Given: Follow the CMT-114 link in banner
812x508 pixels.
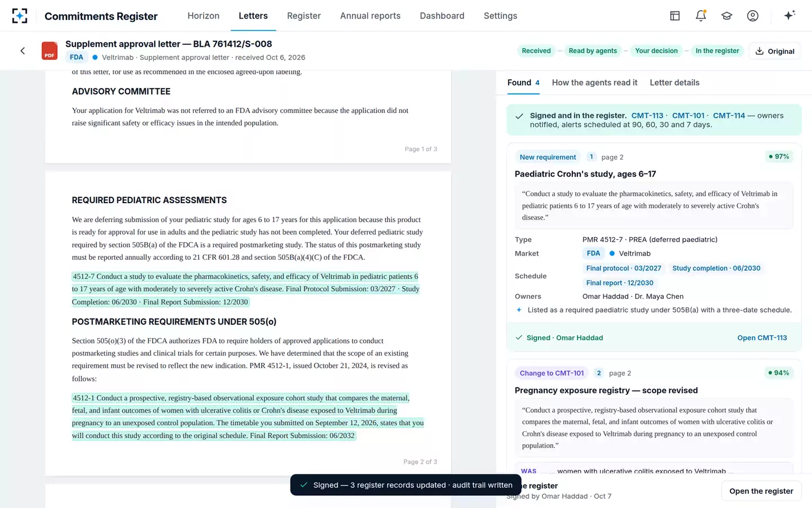Looking at the screenshot, I should [729, 115].
